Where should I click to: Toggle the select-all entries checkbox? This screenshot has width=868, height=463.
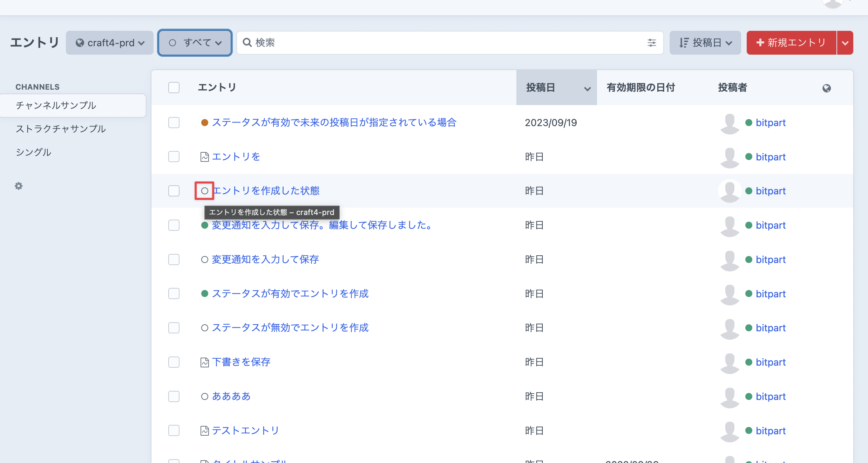tap(174, 88)
